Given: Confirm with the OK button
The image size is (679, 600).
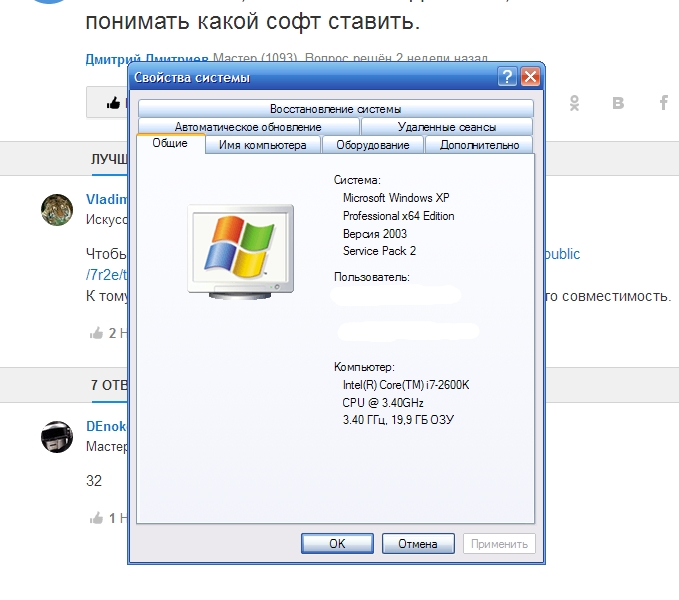Looking at the screenshot, I should (337, 544).
